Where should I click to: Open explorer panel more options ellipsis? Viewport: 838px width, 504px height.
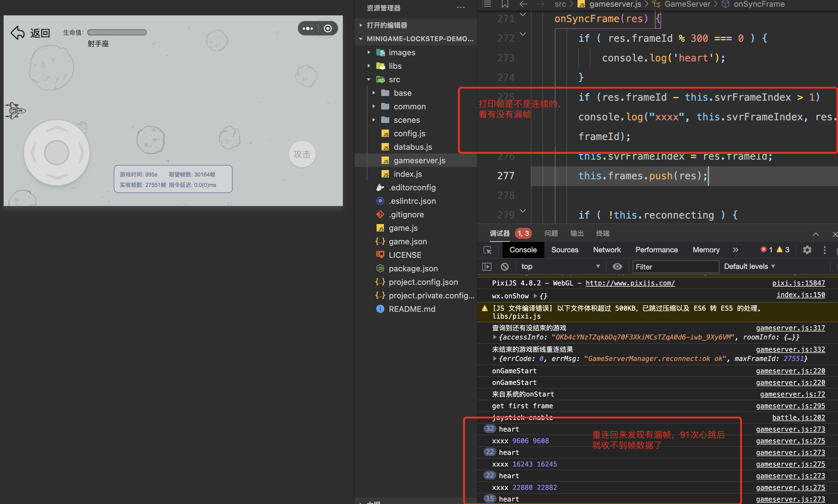pos(460,8)
